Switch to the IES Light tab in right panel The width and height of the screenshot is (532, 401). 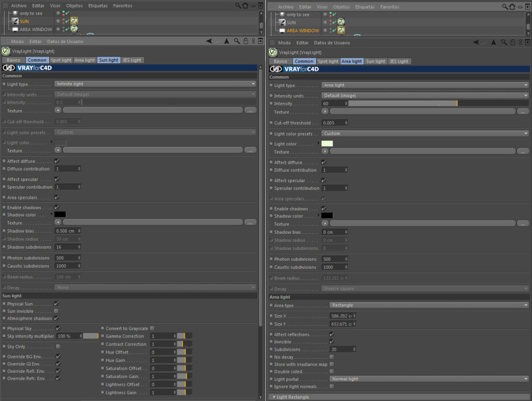(x=399, y=61)
